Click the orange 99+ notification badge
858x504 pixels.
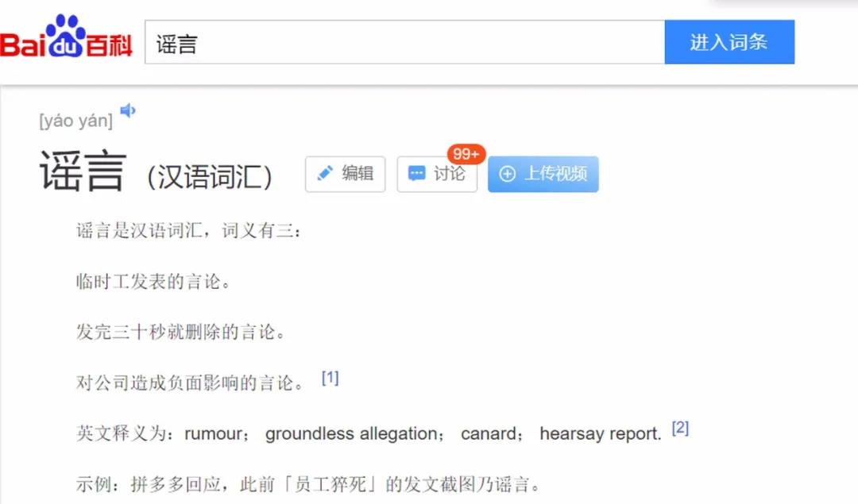(466, 154)
